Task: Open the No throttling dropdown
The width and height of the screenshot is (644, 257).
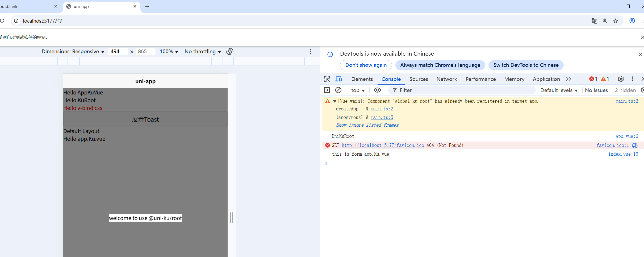Action: click(x=203, y=51)
